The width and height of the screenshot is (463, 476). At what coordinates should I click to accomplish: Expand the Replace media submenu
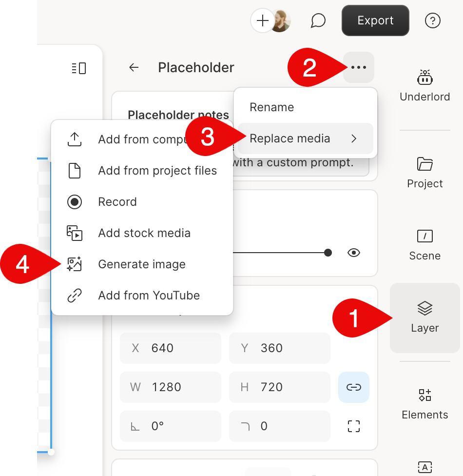(306, 139)
